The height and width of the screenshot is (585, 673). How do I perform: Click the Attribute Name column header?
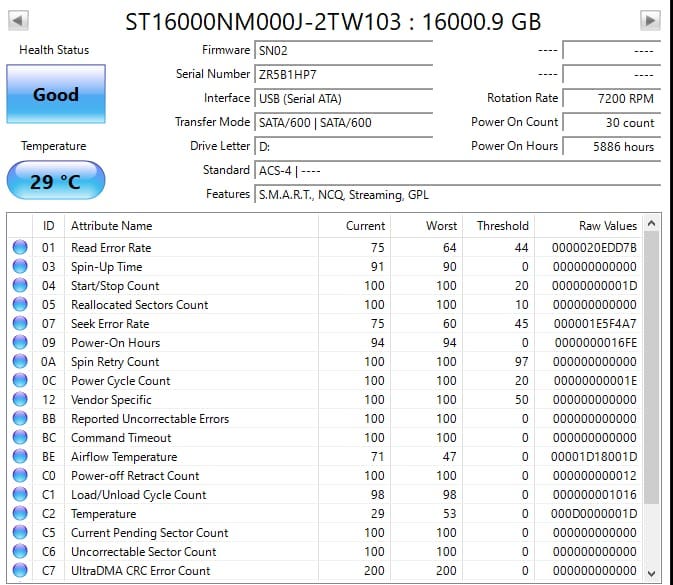[191, 226]
